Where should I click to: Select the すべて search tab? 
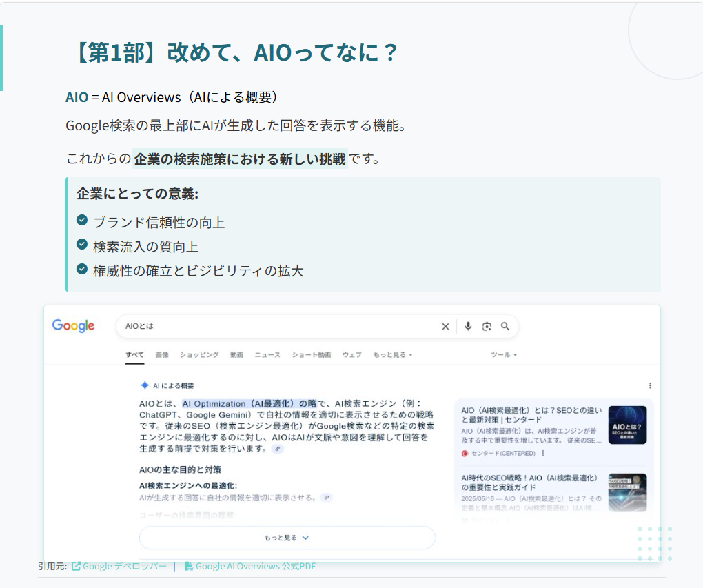[x=134, y=355]
